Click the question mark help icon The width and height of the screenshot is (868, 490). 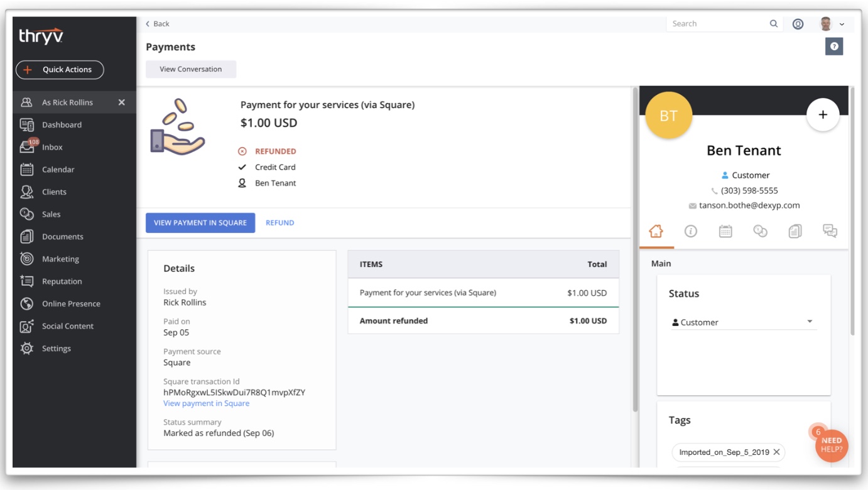point(834,46)
